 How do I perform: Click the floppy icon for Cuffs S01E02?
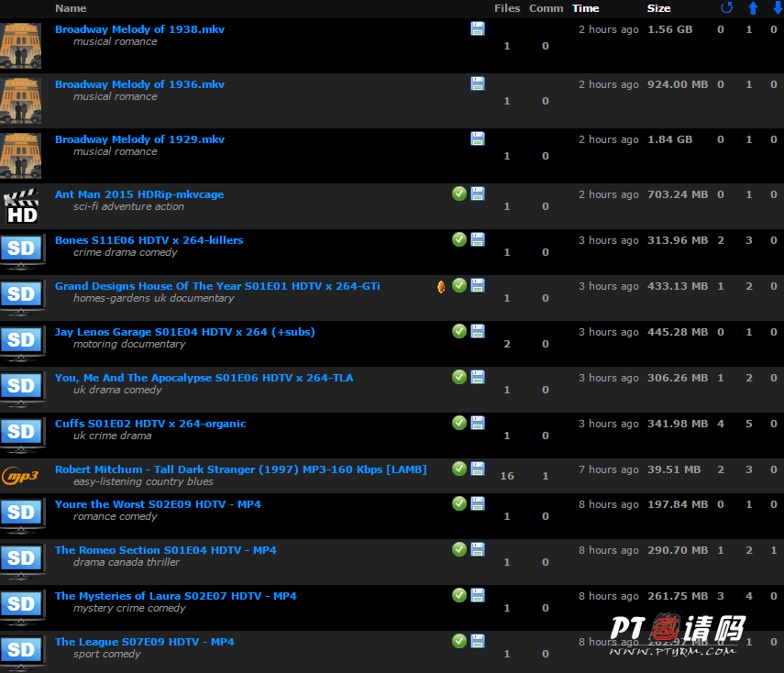478,423
